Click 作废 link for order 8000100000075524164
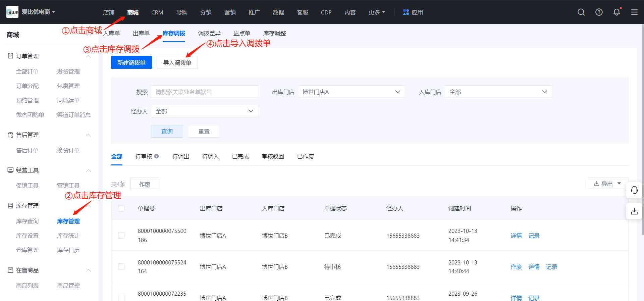644x301 pixels. [516, 267]
